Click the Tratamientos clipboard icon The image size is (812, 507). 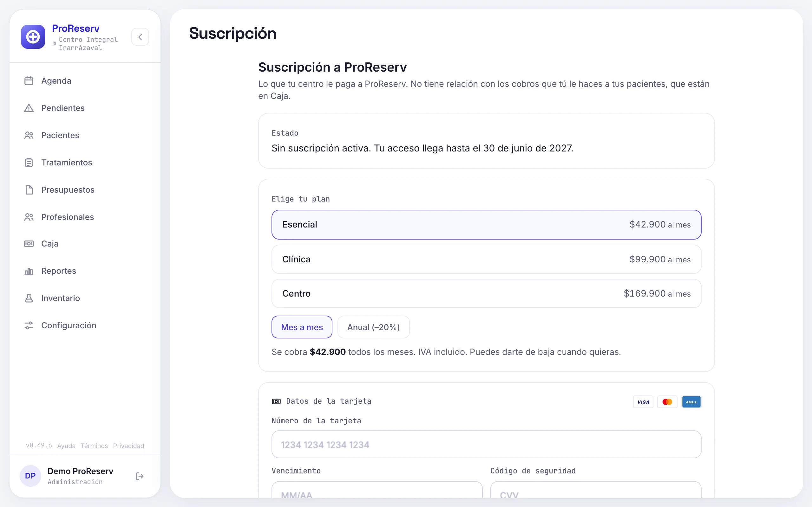point(29,163)
